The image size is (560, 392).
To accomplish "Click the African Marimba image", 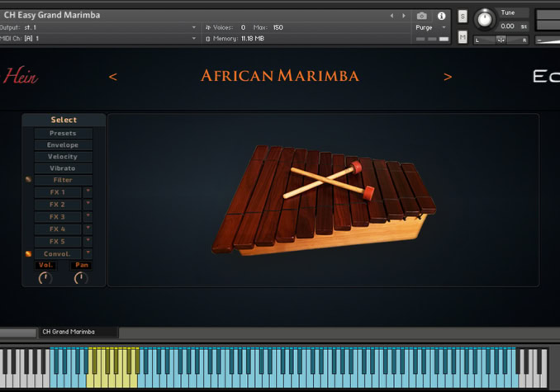I will (x=322, y=199).
